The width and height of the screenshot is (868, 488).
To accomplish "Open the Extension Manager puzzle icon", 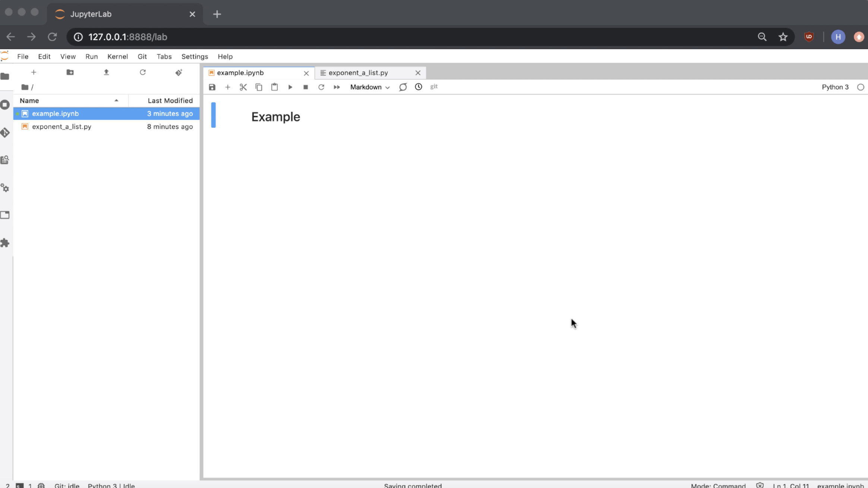I will click(5, 243).
